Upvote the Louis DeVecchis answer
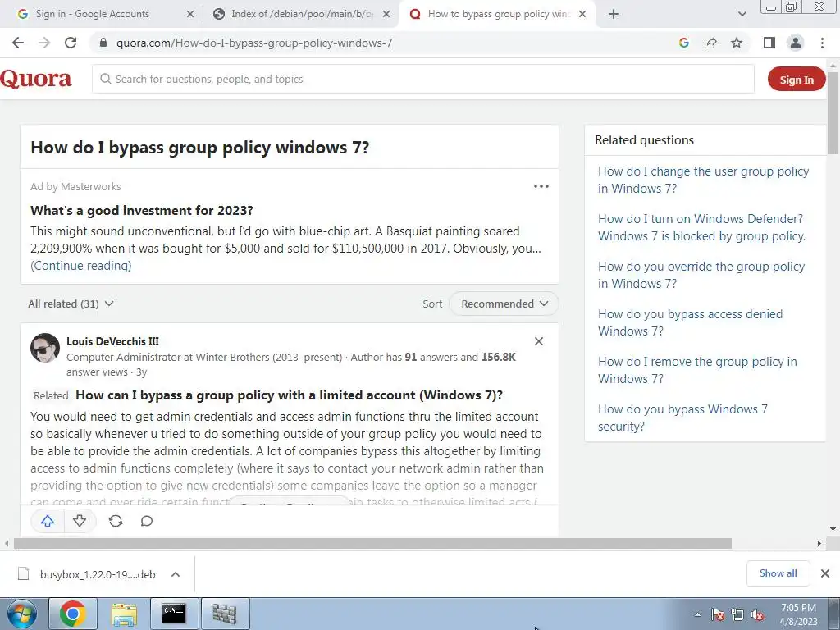The image size is (840, 630). (x=48, y=521)
